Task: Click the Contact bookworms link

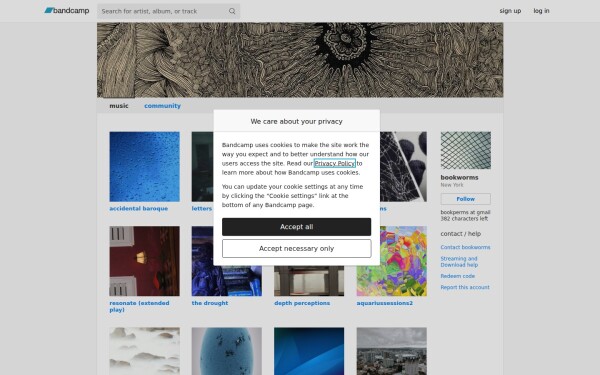Action: coord(465,247)
